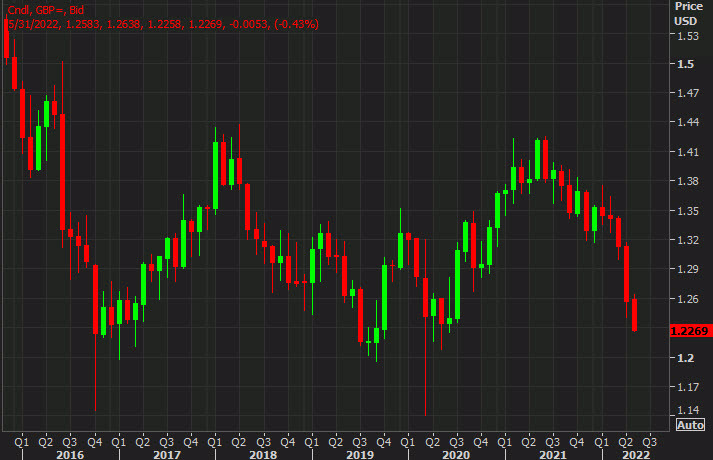Image resolution: width=713 pixels, height=460 pixels.
Task: Click the 1.17 price axis label
Action: pyautogui.click(x=688, y=387)
